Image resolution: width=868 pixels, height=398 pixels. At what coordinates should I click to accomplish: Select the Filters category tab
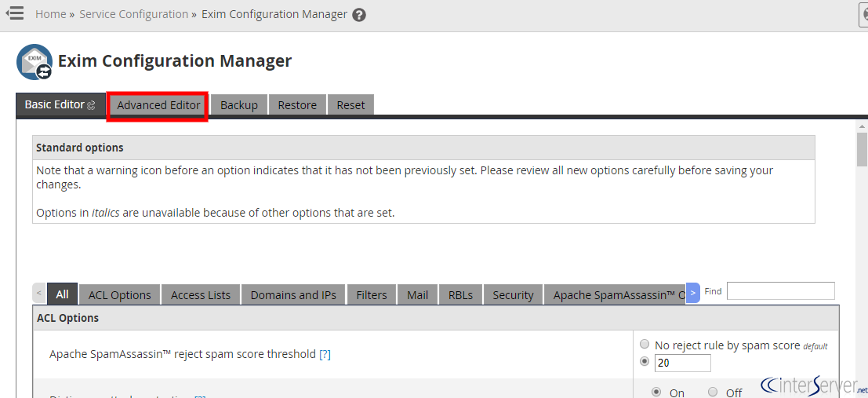[372, 295]
